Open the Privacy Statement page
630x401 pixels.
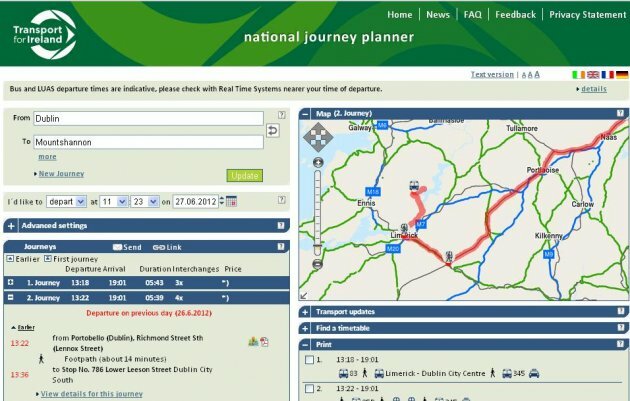[x=588, y=15]
